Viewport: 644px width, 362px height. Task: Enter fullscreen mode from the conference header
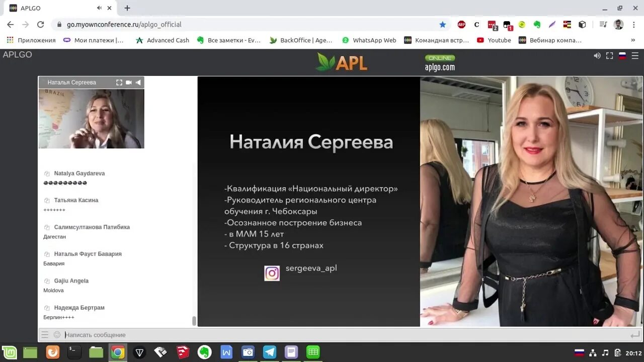[609, 56]
